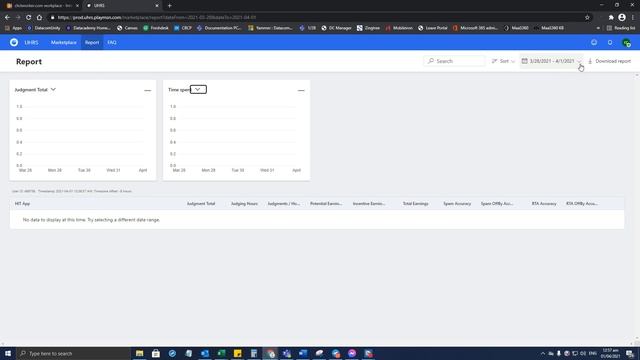The width and height of the screenshot is (640, 360).
Task: Click the address bar URL
Action: pos(157,18)
